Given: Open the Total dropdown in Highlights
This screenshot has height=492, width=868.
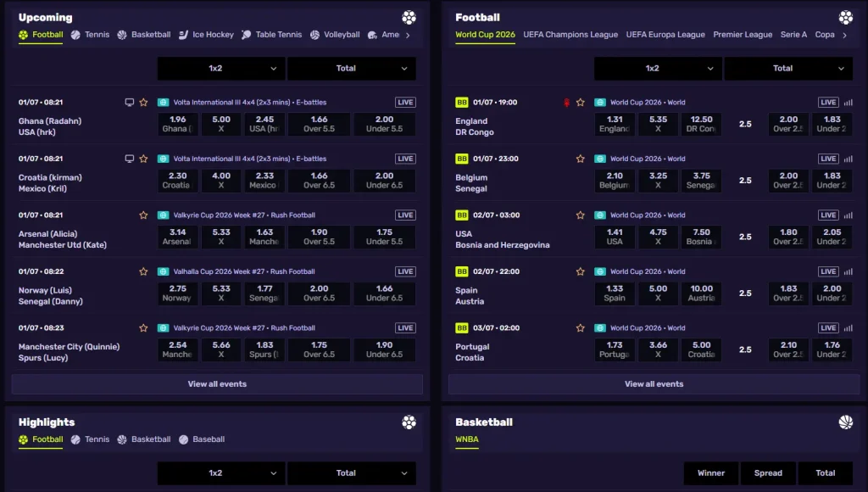Looking at the screenshot, I should pos(352,473).
